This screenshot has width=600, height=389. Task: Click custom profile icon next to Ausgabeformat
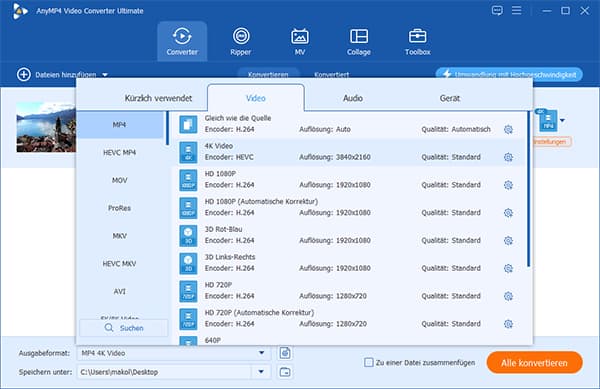(x=285, y=353)
